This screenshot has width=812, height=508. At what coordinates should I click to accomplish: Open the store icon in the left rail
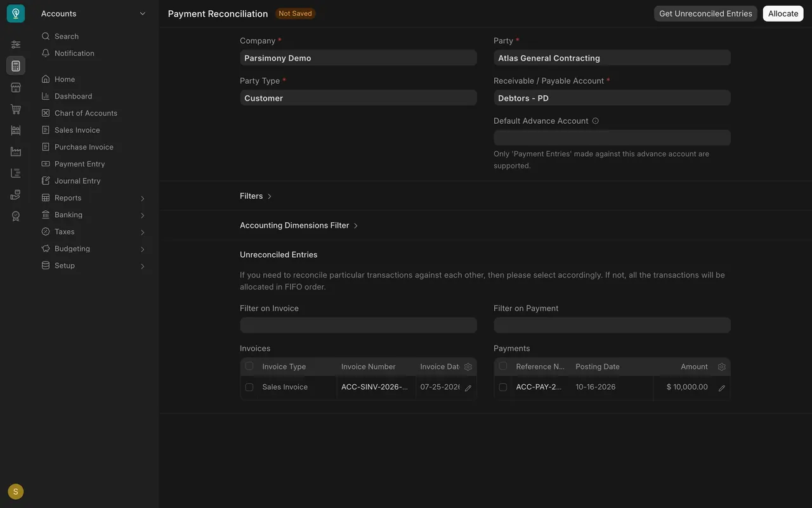[x=16, y=88]
